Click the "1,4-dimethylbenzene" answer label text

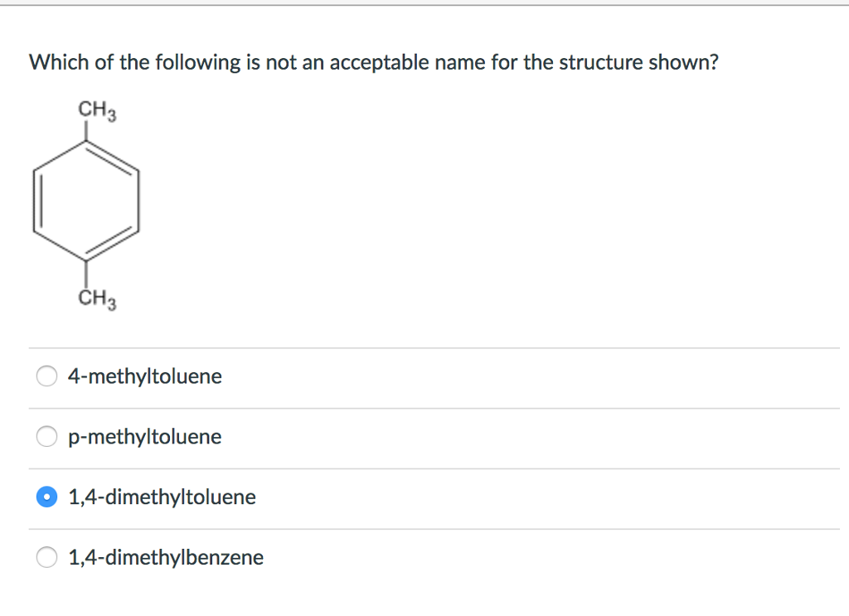(x=166, y=558)
